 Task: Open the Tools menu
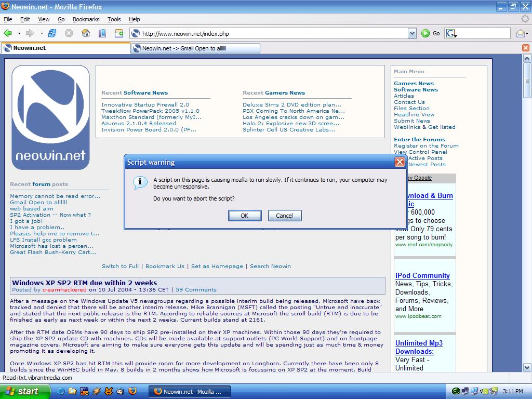[114, 19]
